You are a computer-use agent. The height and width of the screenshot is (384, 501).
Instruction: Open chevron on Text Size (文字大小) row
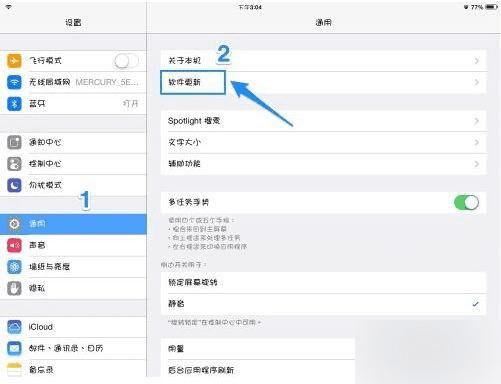tap(477, 142)
